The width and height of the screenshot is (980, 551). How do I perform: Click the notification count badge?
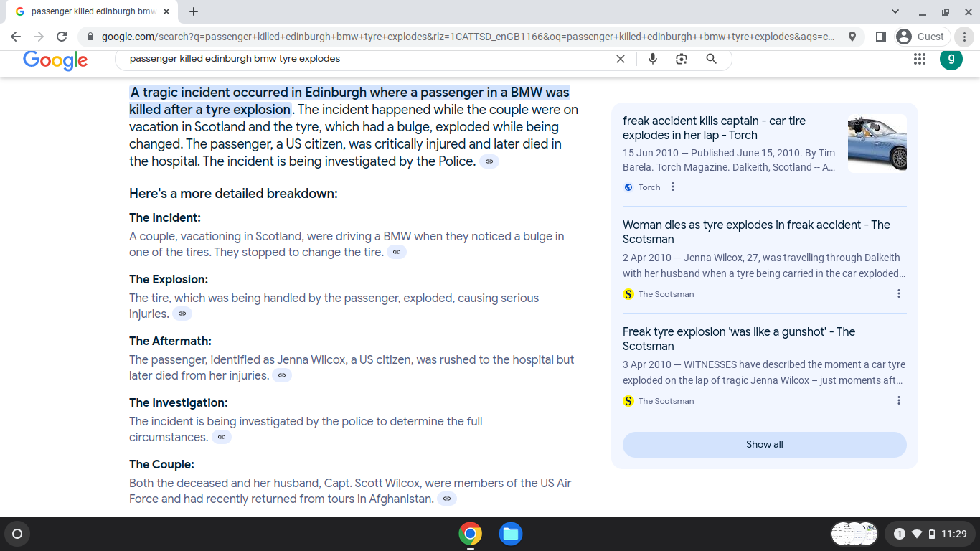pos(900,534)
